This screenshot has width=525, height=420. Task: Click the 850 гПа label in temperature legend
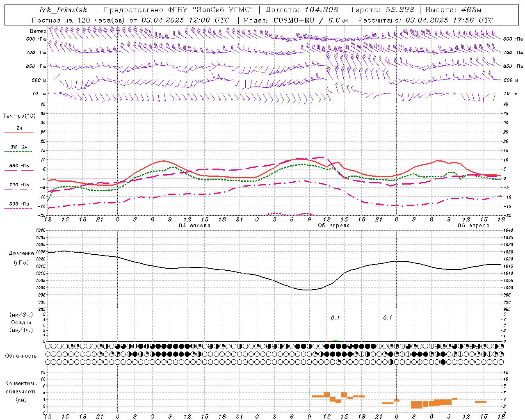[19, 166]
